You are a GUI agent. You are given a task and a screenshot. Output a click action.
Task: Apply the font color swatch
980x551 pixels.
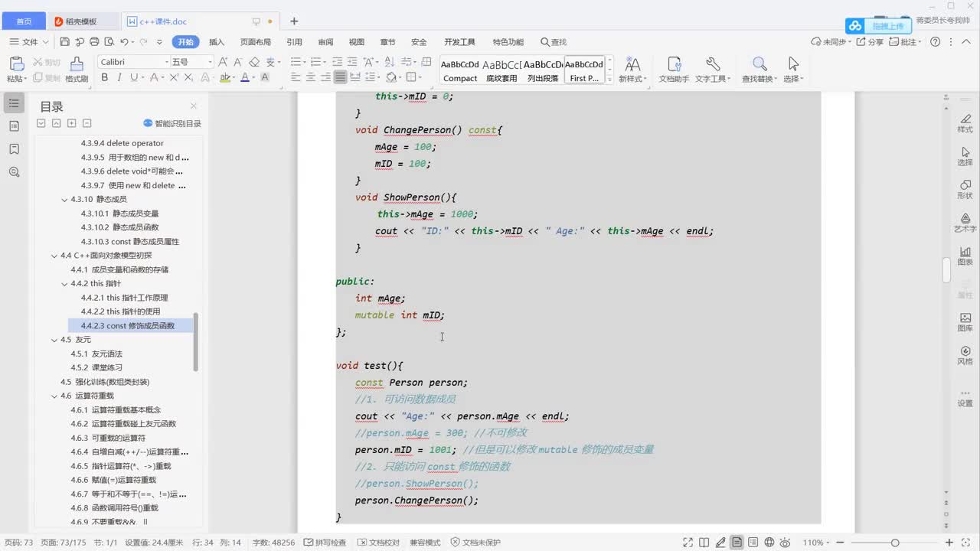click(x=244, y=77)
